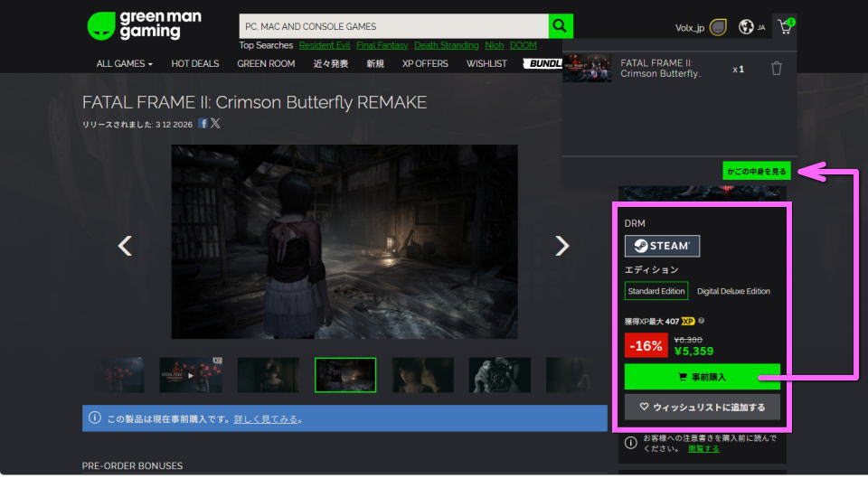868x488 pixels.
Task: Share the game via X icon
Action: pos(215,124)
